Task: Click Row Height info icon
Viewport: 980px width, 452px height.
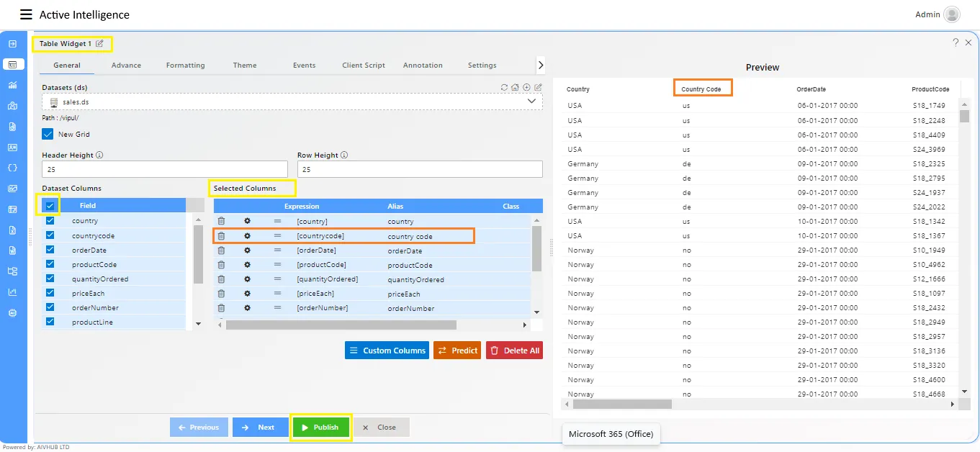Action: click(344, 155)
